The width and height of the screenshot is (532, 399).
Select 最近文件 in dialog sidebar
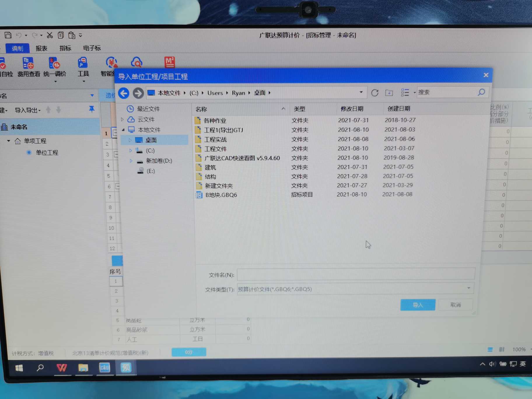pos(148,109)
